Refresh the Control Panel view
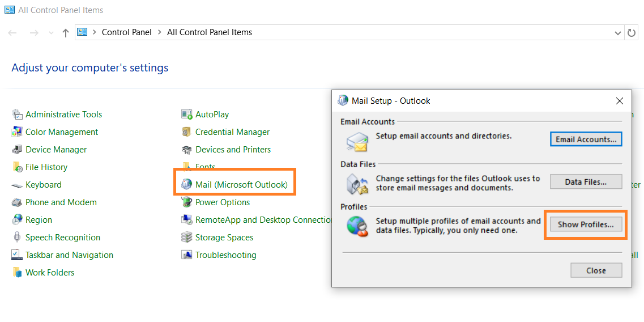The image size is (644, 322). [632, 33]
